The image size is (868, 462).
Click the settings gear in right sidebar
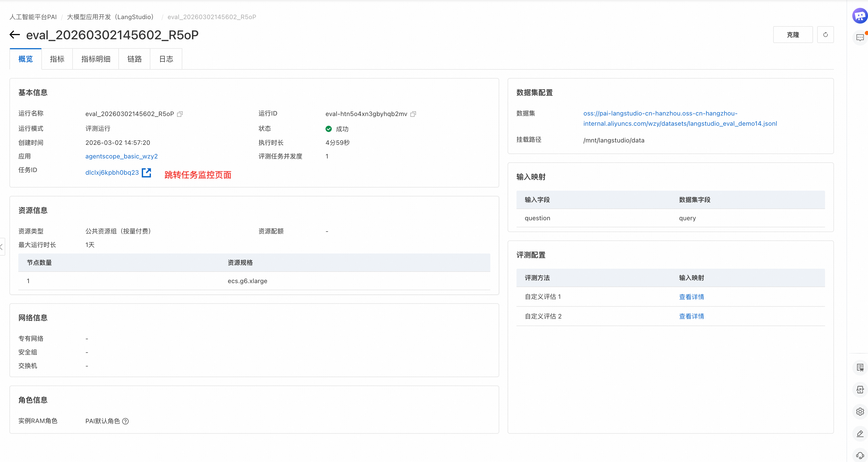[860, 411]
